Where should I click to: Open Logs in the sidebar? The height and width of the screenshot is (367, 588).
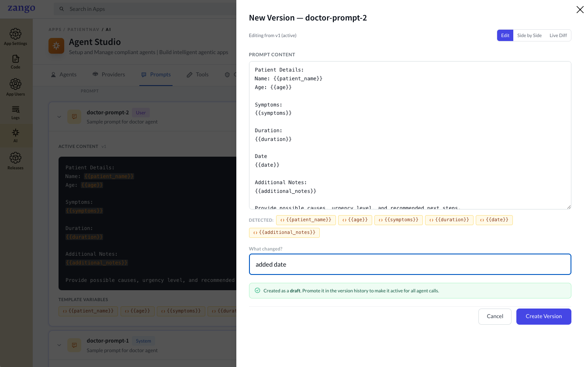(x=16, y=113)
